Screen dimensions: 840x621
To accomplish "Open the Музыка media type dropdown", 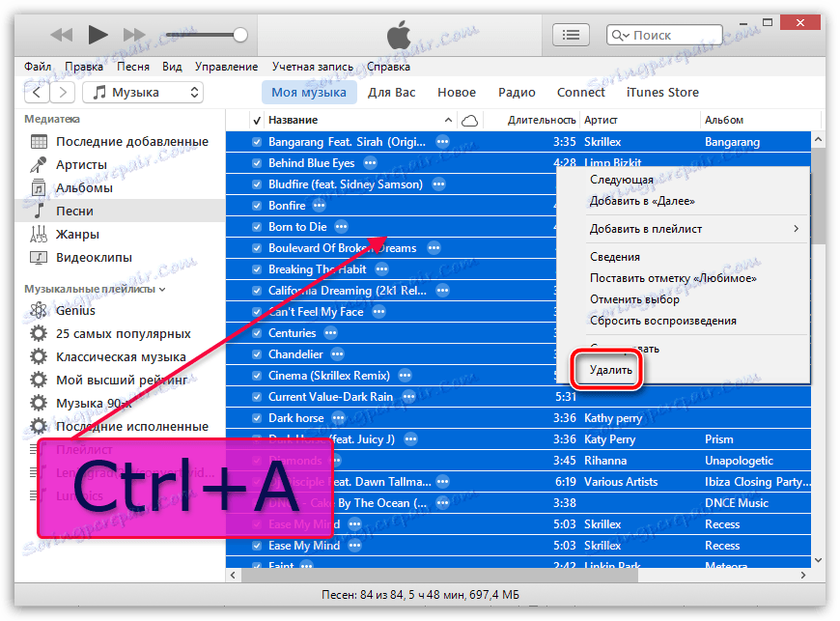I will point(143,92).
